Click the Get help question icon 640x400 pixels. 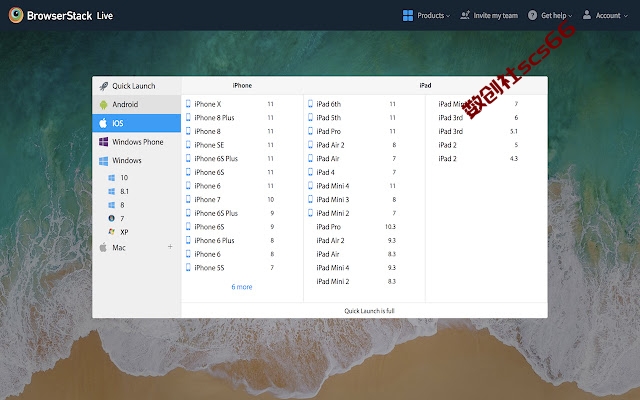pyautogui.click(x=532, y=15)
